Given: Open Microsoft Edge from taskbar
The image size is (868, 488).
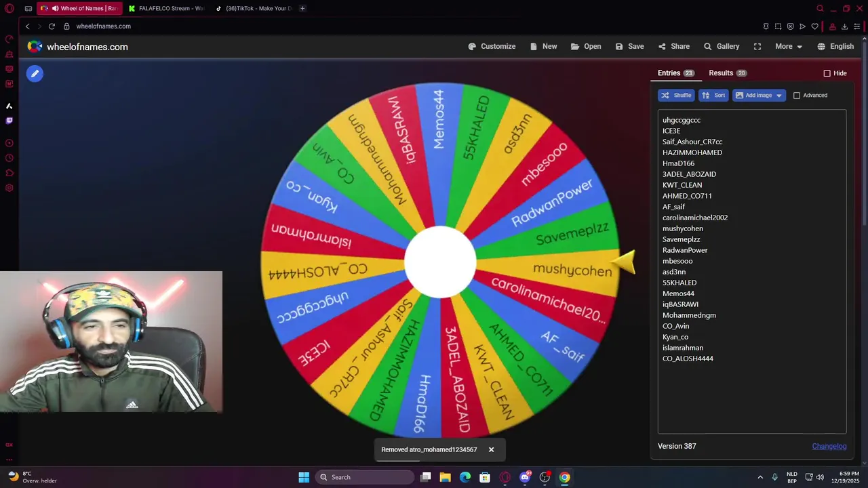Looking at the screenshot, I should [465, 477].
